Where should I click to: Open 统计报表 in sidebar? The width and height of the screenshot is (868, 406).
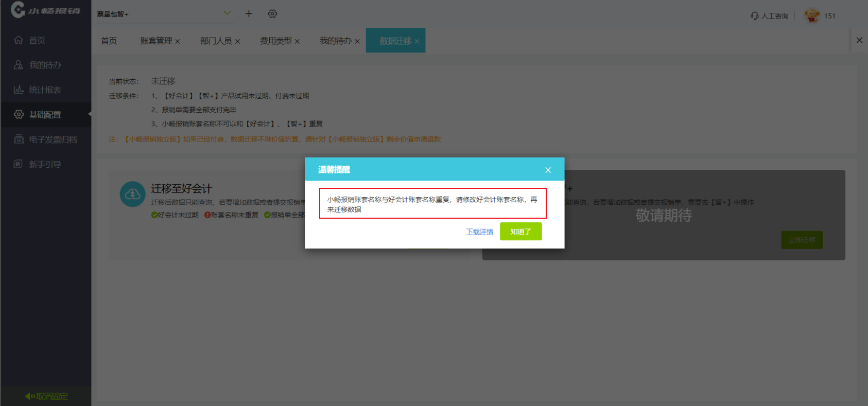(45, 90)
